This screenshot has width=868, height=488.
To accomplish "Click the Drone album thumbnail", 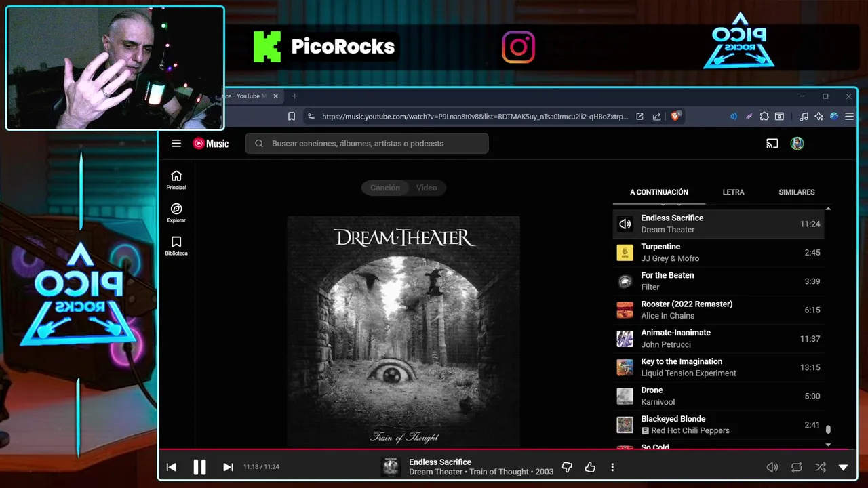I will (625, 396).
